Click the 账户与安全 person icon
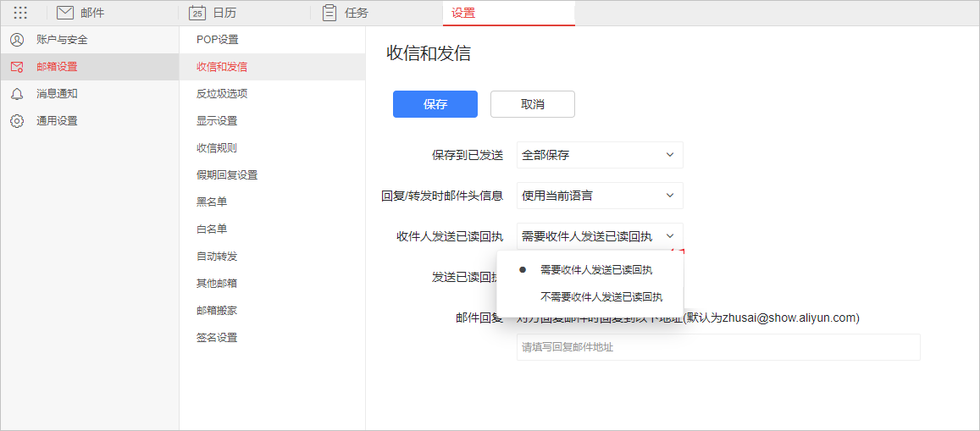Screen dimensions: 980x431 tap(17, 40)
